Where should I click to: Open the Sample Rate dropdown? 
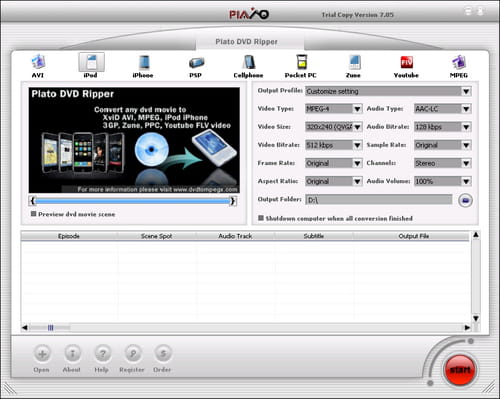pyautogui.click(x=466, y=145)
